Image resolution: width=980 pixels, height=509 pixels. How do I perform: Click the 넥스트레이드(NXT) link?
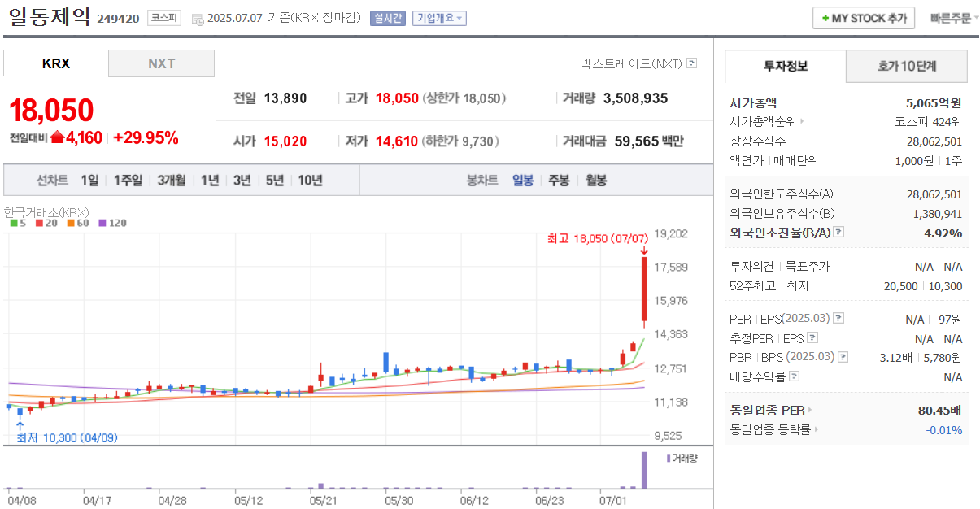point(631,63)
